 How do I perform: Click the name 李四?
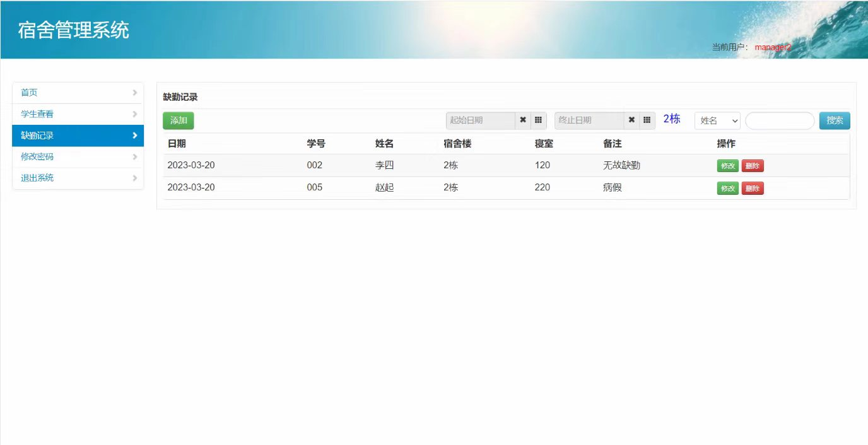tap(384, 165)
